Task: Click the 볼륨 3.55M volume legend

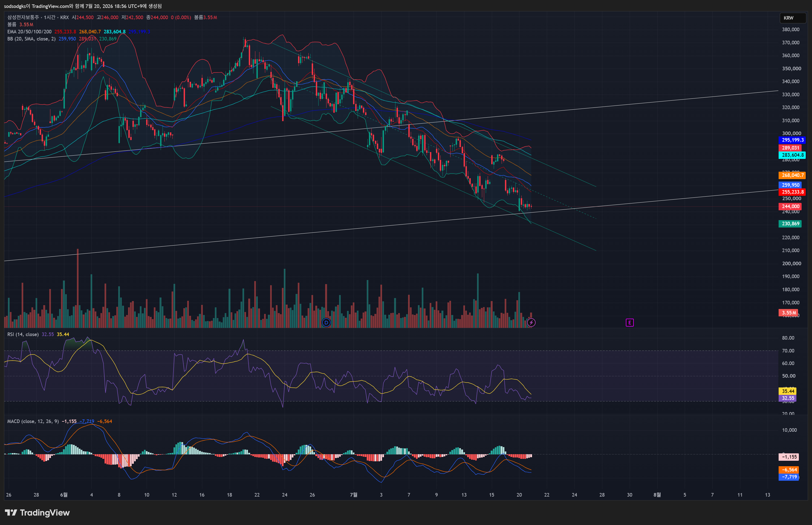Action: click(20, 25)
